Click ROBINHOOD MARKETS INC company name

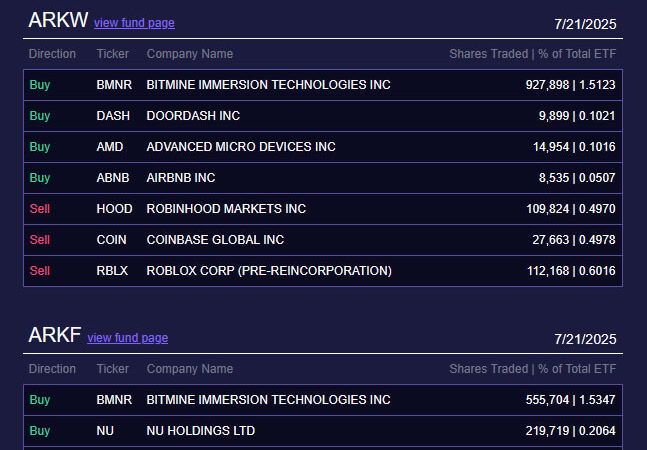pyautogui.click(x=226, y=209)
